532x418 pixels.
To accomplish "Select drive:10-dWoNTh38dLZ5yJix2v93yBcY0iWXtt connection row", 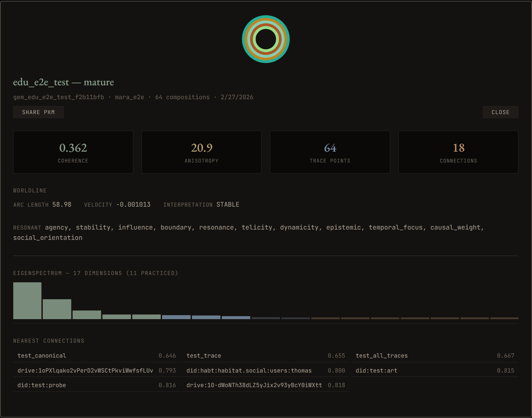I will point(266,385).
